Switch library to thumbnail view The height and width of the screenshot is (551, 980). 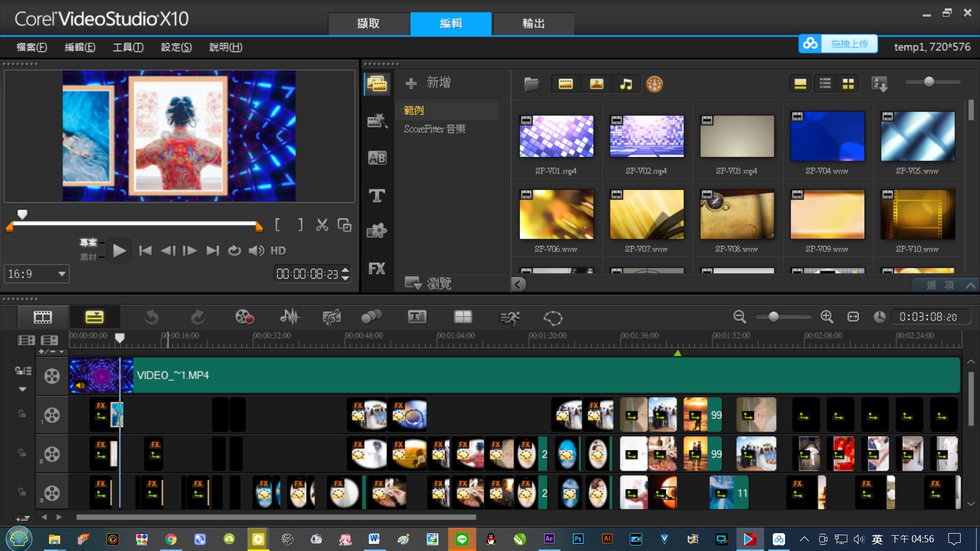coord(848,84)
